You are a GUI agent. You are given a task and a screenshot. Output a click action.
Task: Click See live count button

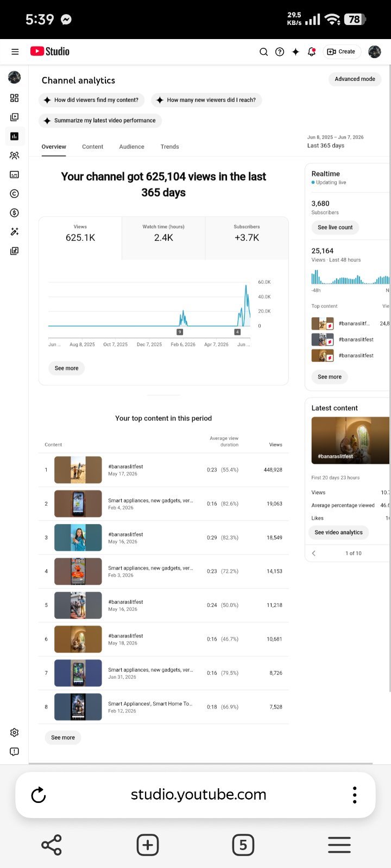click(335, 227)
